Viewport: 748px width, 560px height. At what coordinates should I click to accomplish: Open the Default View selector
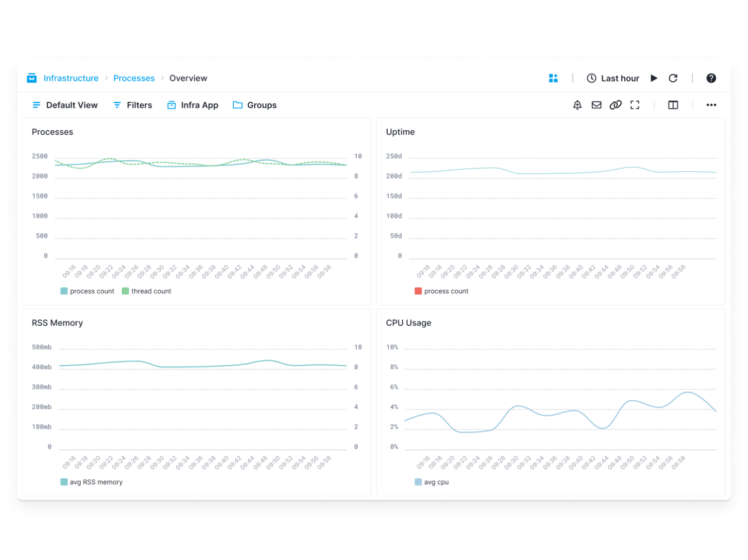pyautogui.click(x=65, y=105)
